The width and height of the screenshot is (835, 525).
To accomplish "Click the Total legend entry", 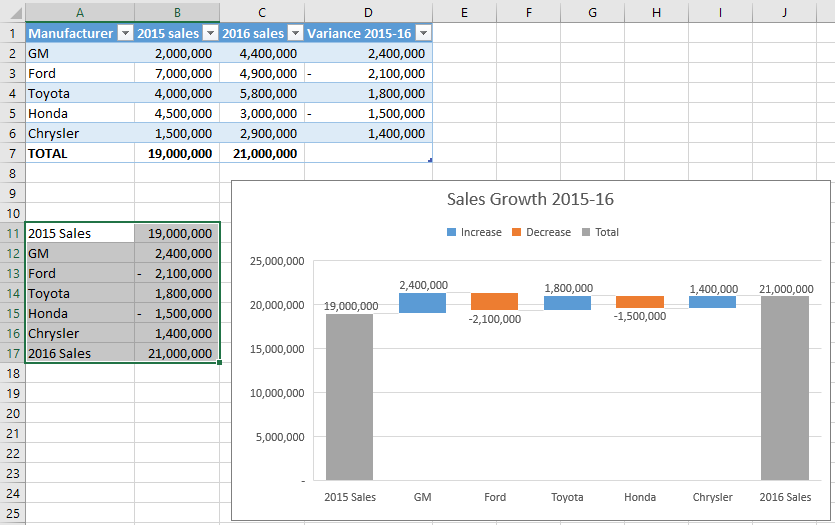I will point(600,232).
